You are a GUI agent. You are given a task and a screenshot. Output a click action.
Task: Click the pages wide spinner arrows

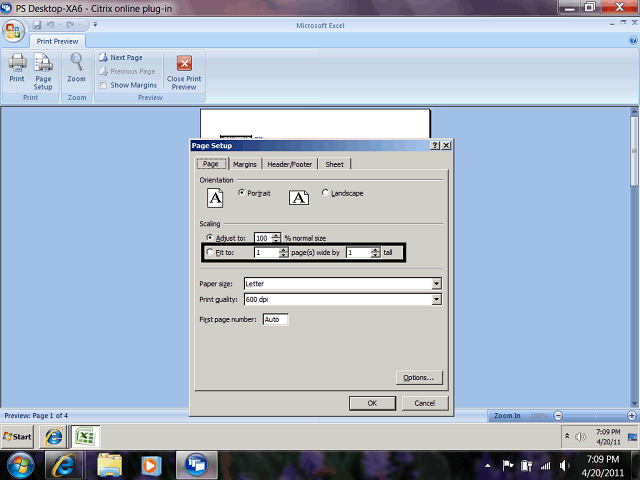click(283, 252)
